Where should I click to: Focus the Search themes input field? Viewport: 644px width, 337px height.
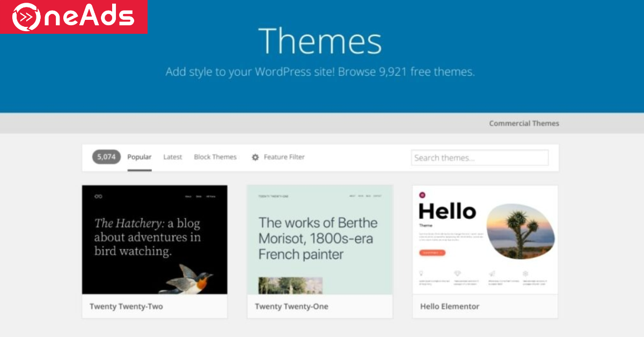[x=480, y=158]
